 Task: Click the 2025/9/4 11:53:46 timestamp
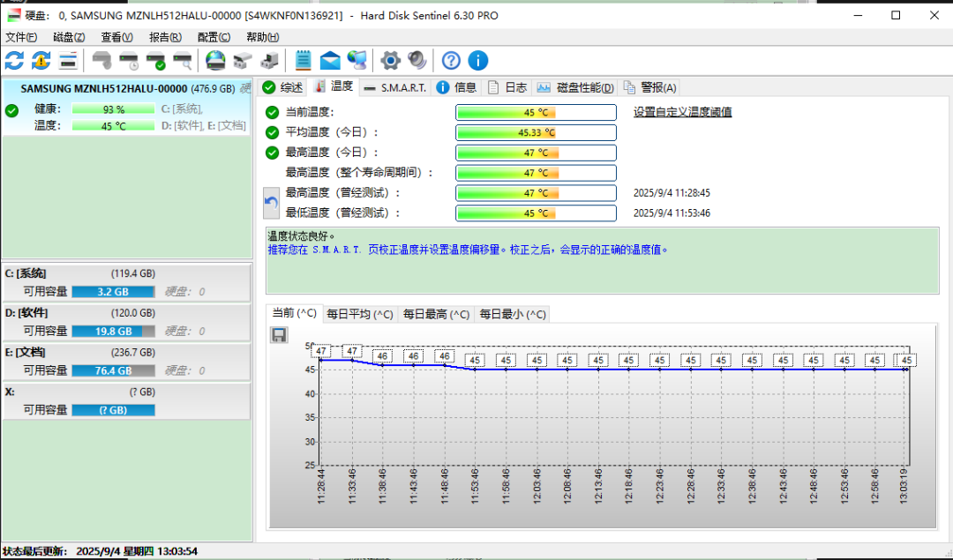[672, 213]
